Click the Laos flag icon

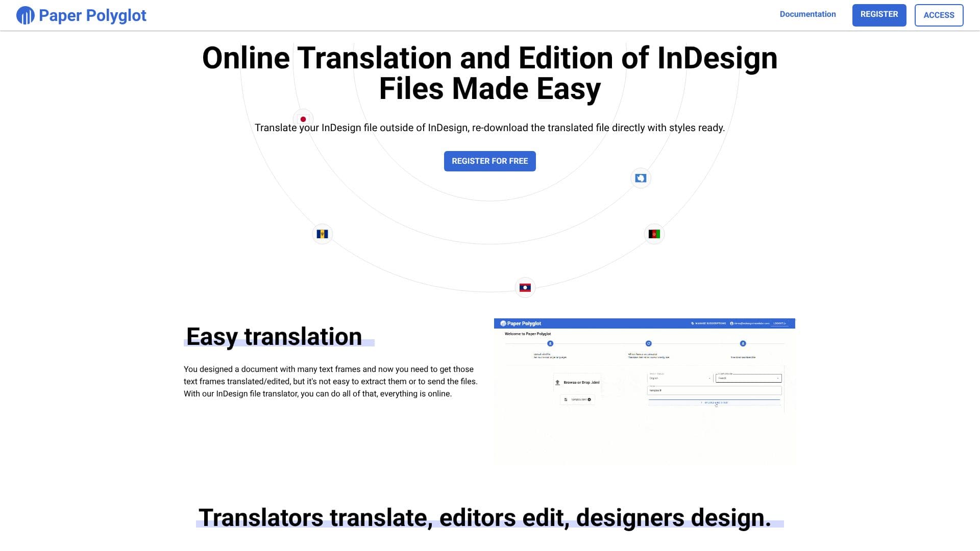525,288
